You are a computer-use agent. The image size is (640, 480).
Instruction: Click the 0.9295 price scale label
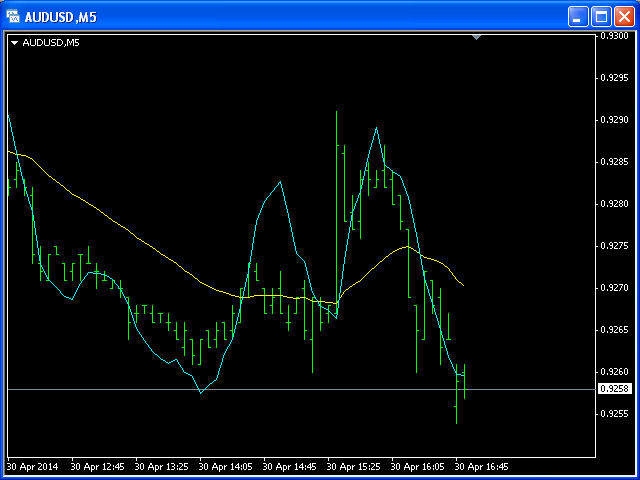(616, 78)
